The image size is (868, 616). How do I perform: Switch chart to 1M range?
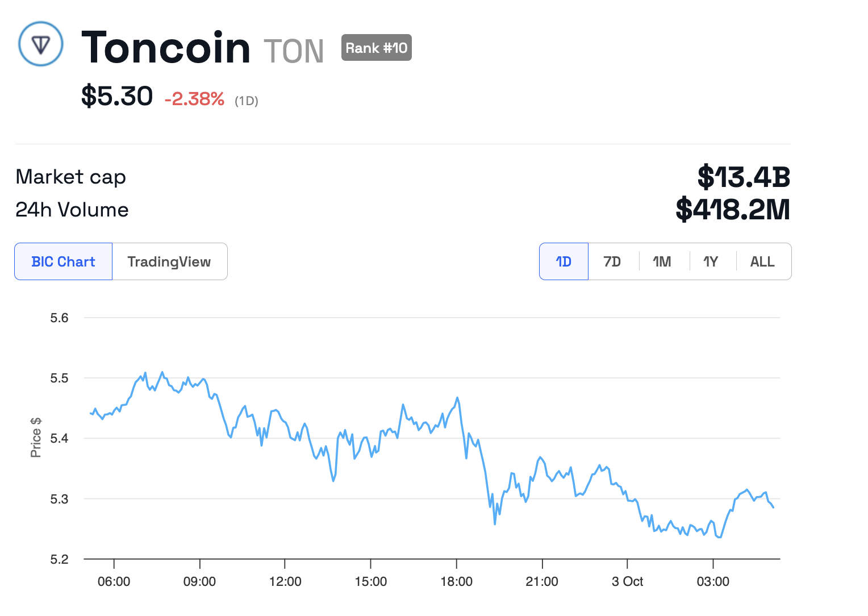pos(662,261)
